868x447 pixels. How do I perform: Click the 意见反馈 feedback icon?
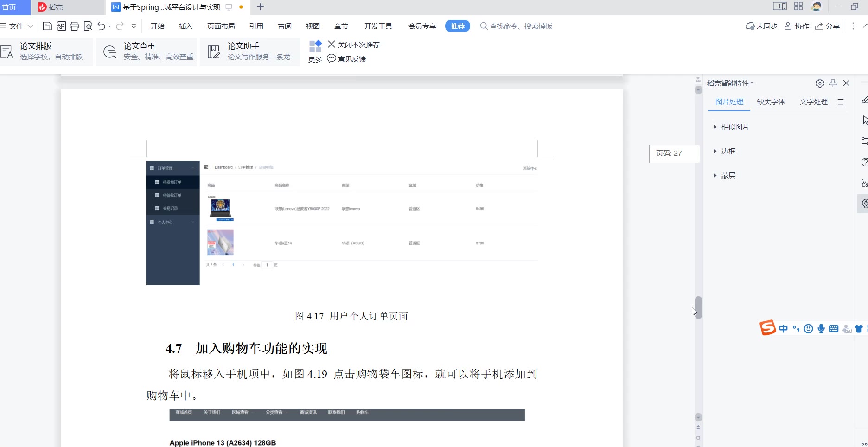[332, 58]
